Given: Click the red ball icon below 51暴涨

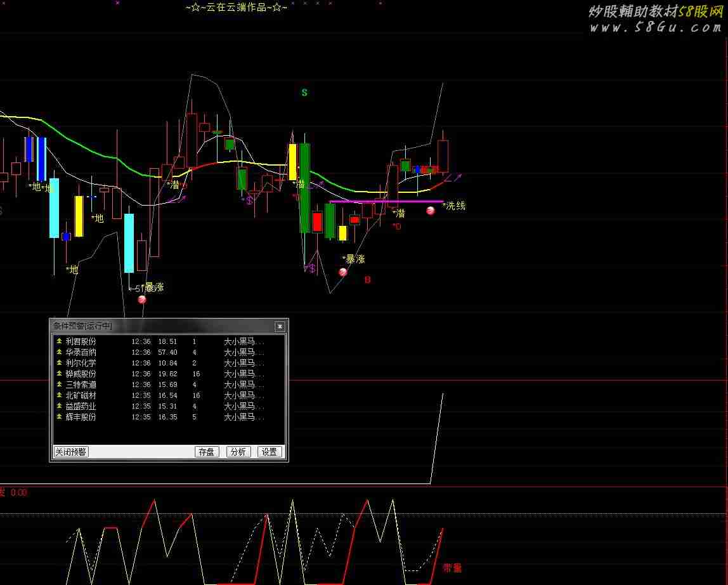Looking at the screenshot, I should (x=142, y=299).
